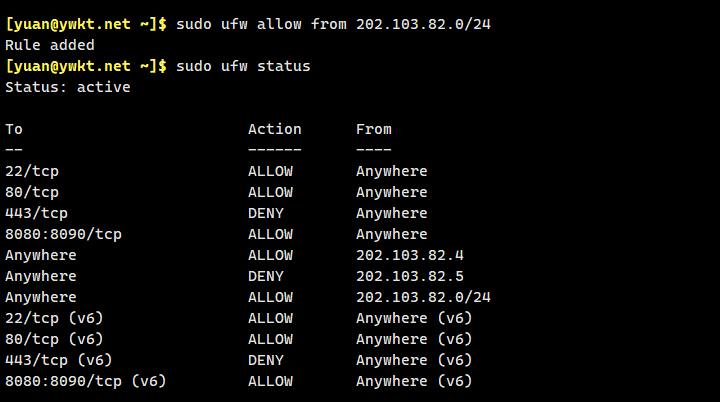The image size is (720, 402).
Task: Click the '202.103.82.5' source address
Action: (x=410, y=276)
